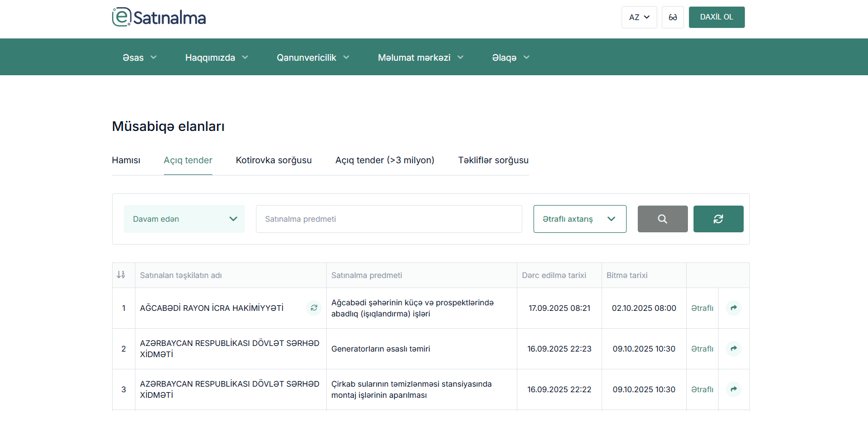Switch to the Hamısı tab
The height and width of the screenshot is (434, 868).
(x=126, y=160)
